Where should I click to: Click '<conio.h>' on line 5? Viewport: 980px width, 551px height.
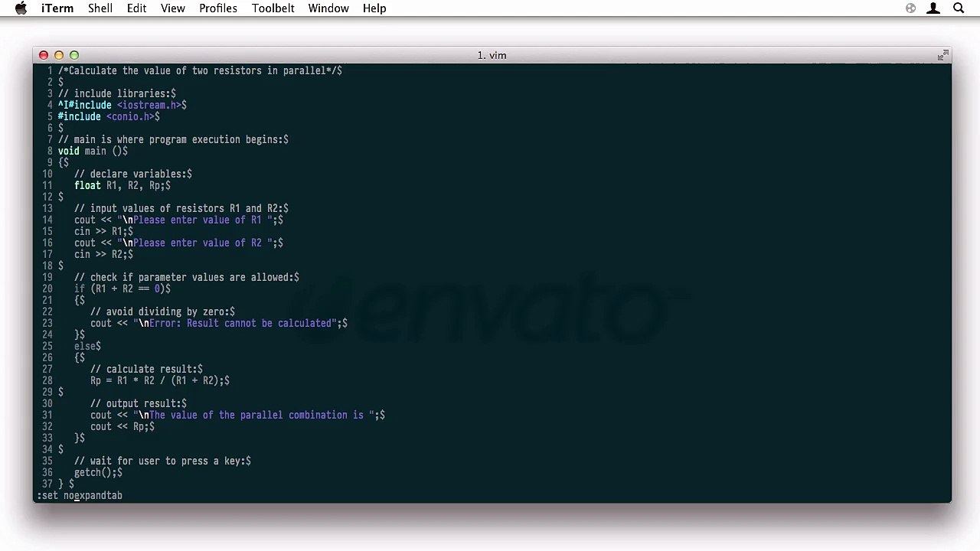coord(131,116)
